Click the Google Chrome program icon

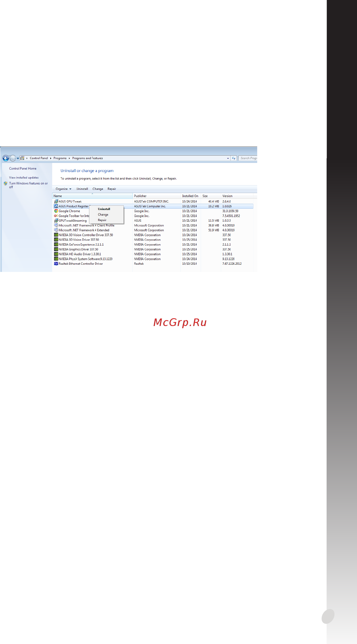[x=56, y=211]
